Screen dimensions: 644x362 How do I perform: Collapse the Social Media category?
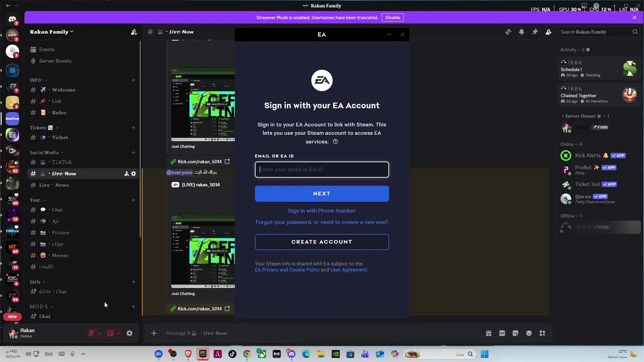(x=46, y=152)
